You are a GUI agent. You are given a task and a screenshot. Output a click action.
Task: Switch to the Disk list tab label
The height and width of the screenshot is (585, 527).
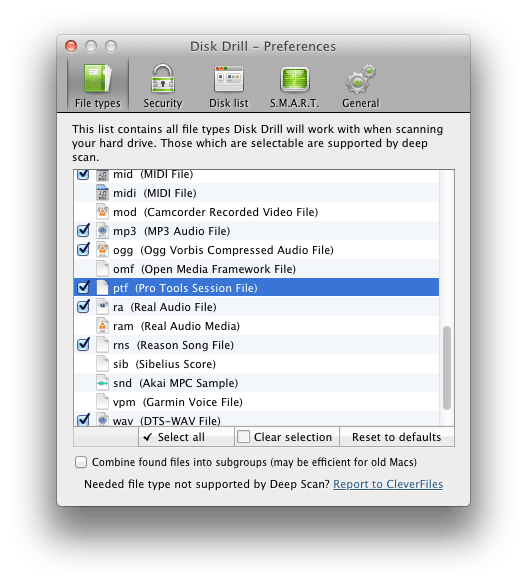(229, 103)
